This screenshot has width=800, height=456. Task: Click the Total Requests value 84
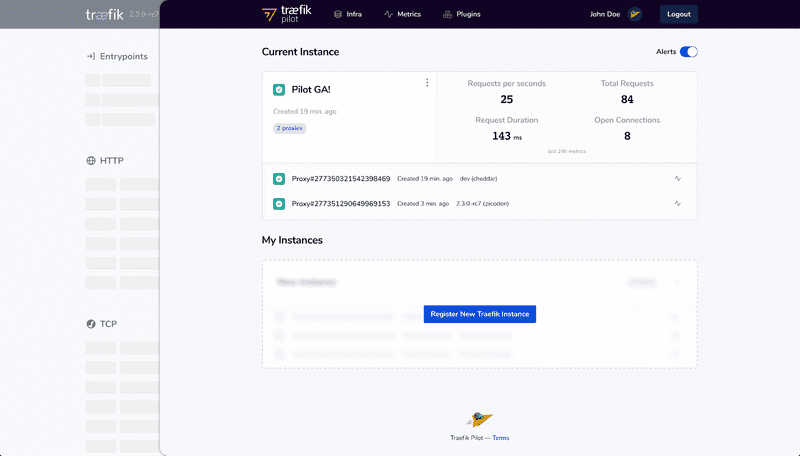[627, 99]
